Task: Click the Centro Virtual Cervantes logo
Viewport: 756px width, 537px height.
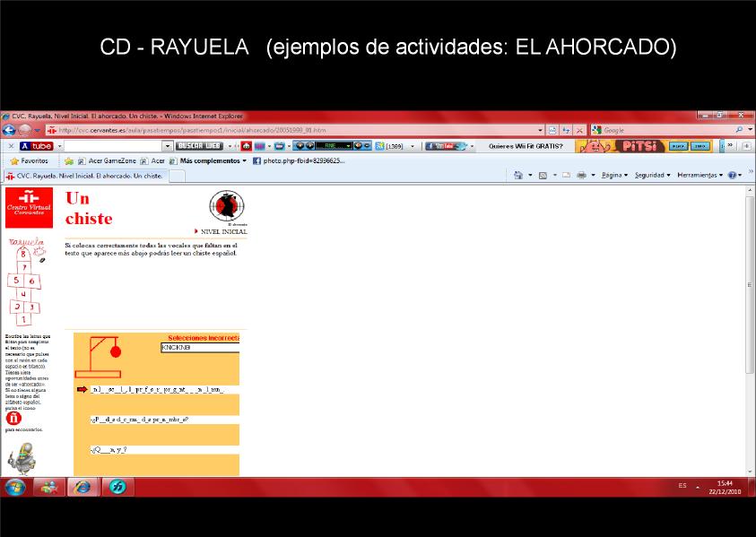Action: [x=29, y=208]
